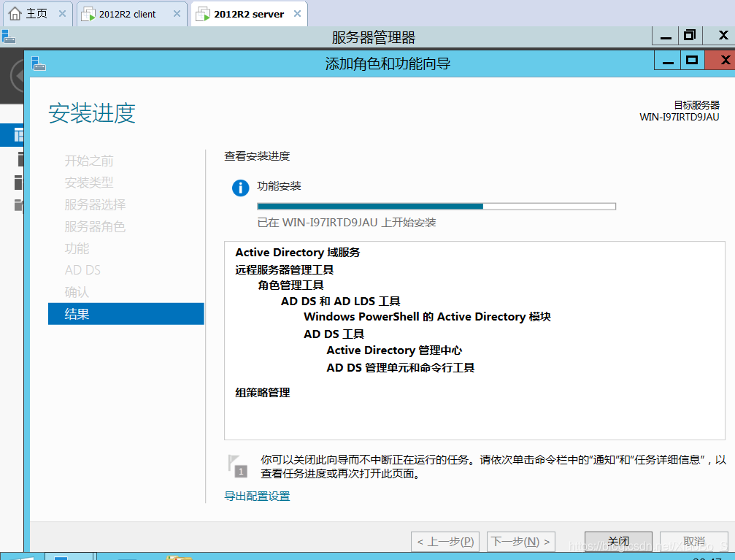Click the notification flag icon
The height and width of the screenshot is (560, 735).
[x=238, y=467]
